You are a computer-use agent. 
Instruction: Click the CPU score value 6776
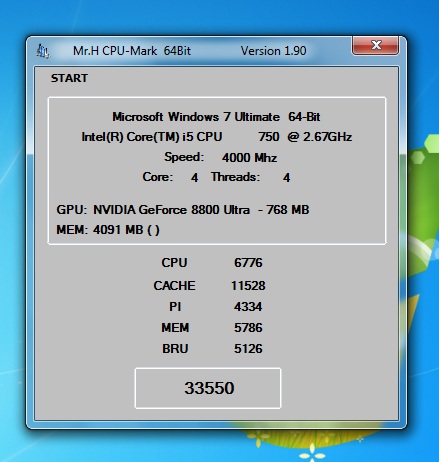[248, 263]
